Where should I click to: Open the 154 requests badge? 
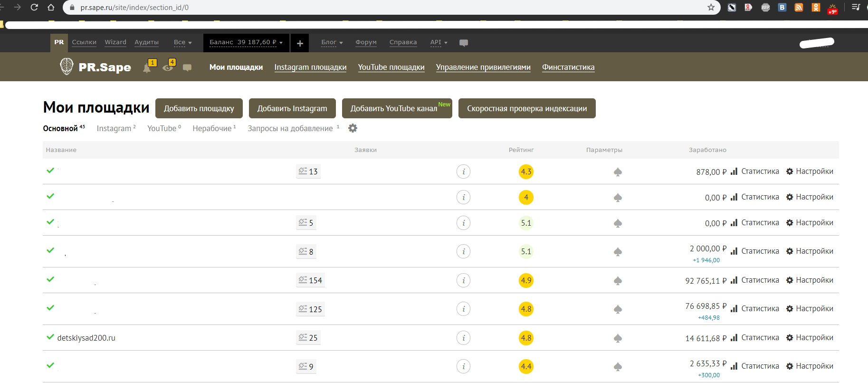[310, 280]
